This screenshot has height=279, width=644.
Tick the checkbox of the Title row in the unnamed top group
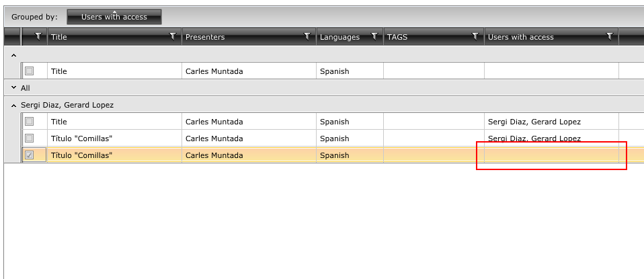click(x=29, y=71)
